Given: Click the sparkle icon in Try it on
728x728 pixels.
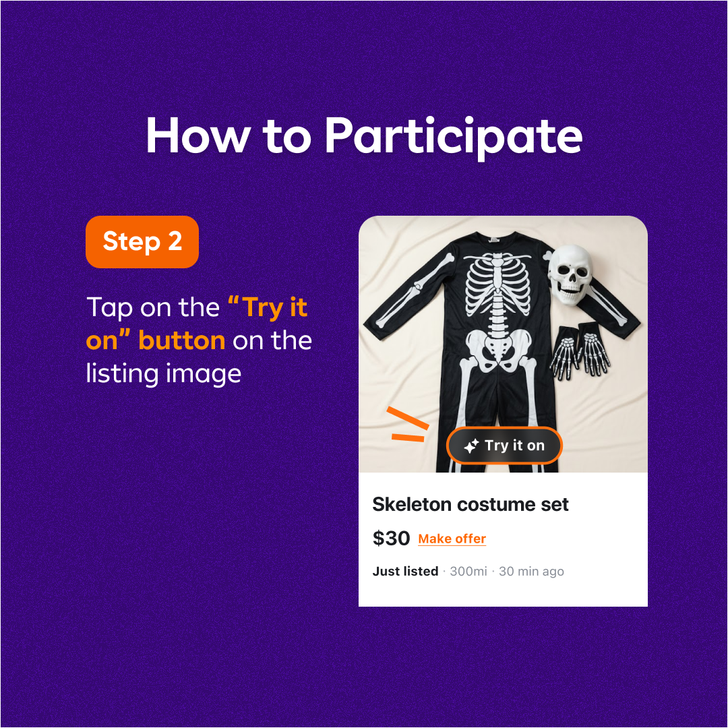Looking at the screenshot, I should click(471, 446).
